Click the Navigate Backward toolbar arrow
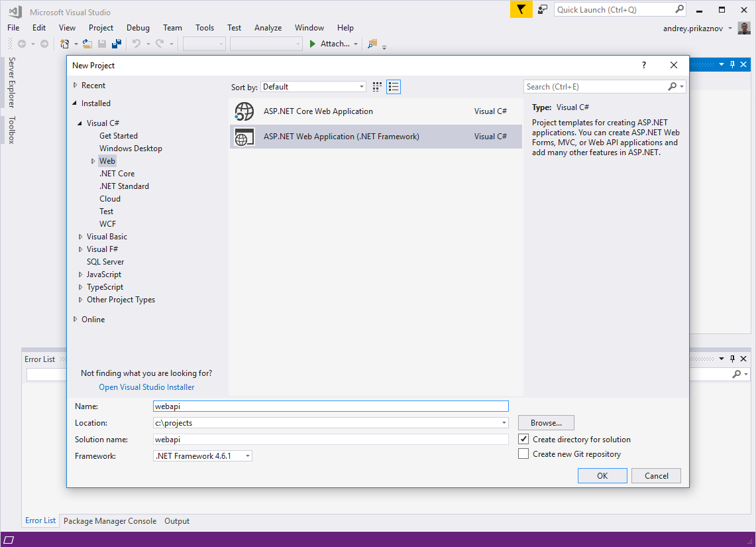The height and width of the screenshot is (547, 756). 22,44
